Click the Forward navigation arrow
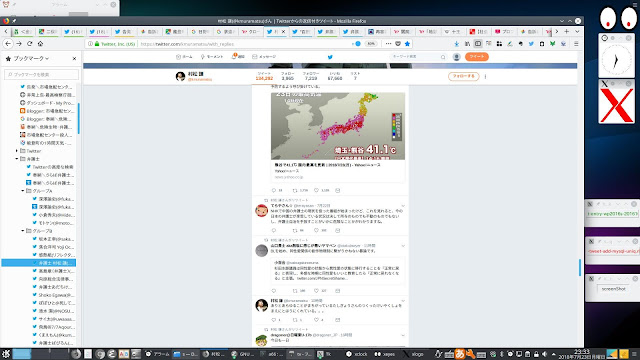The image size is (640, 360). coord(19,44)
